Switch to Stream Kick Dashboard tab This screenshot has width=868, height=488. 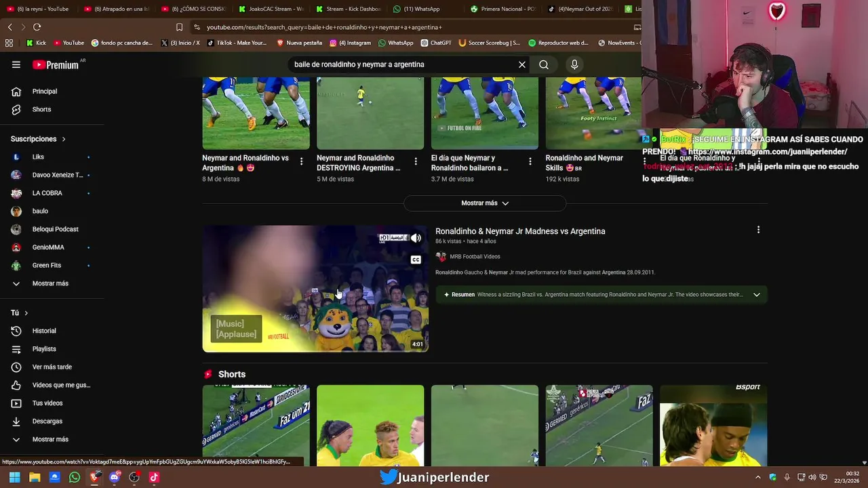[349, 9]
